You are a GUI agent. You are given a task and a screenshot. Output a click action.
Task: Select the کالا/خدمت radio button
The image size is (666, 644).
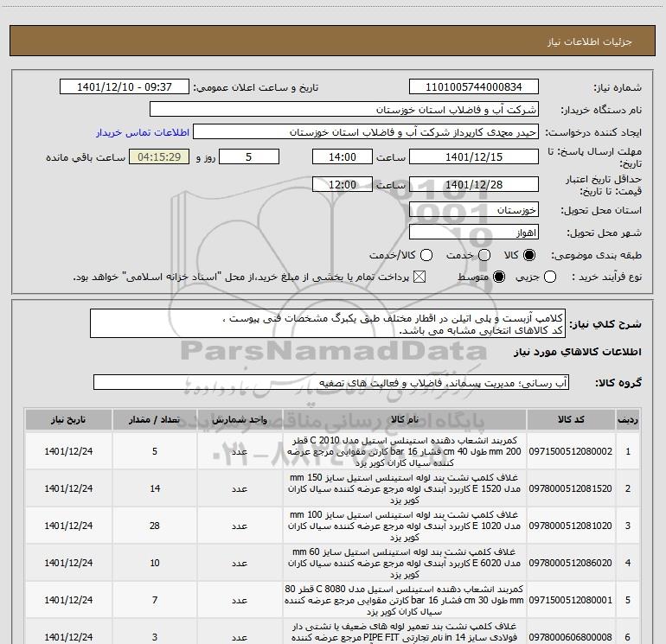pyautogui.click(x=426, y=255)
